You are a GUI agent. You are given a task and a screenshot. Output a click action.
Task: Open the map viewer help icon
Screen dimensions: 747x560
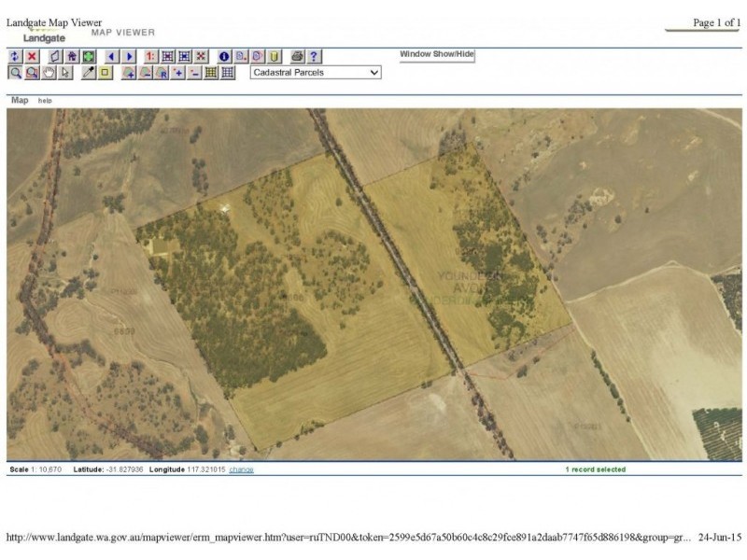click(312, 56)
